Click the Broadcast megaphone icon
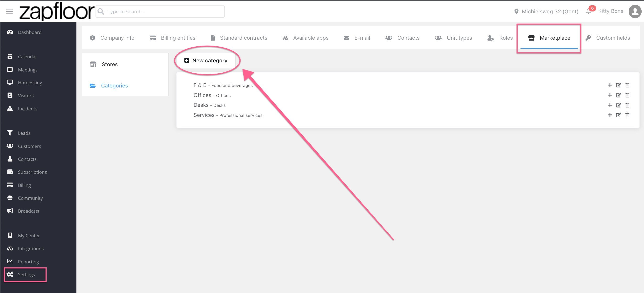Screen dimensions: 644x293 coord(10,211)
